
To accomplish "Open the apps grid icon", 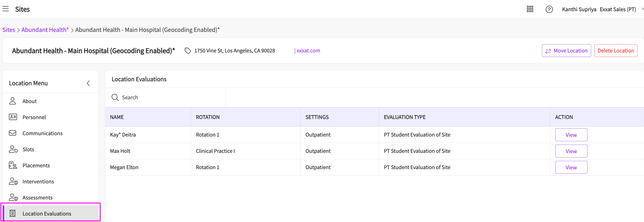I will coord(530,9).
